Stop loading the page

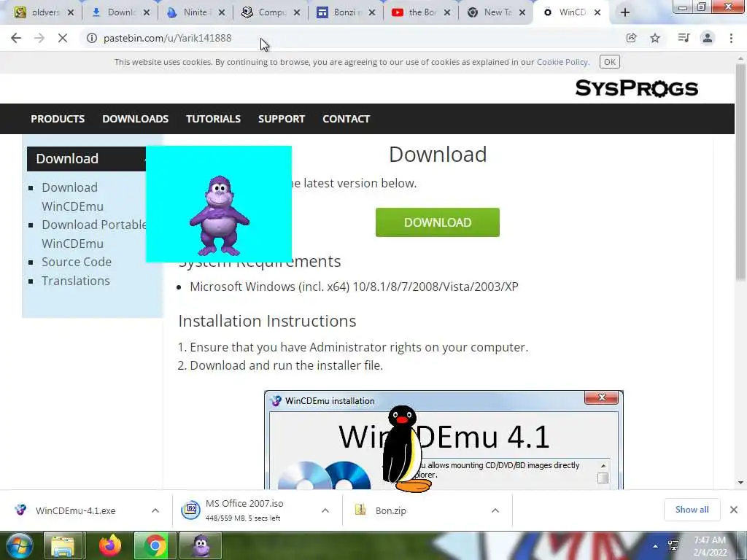(x=63, y=38)
